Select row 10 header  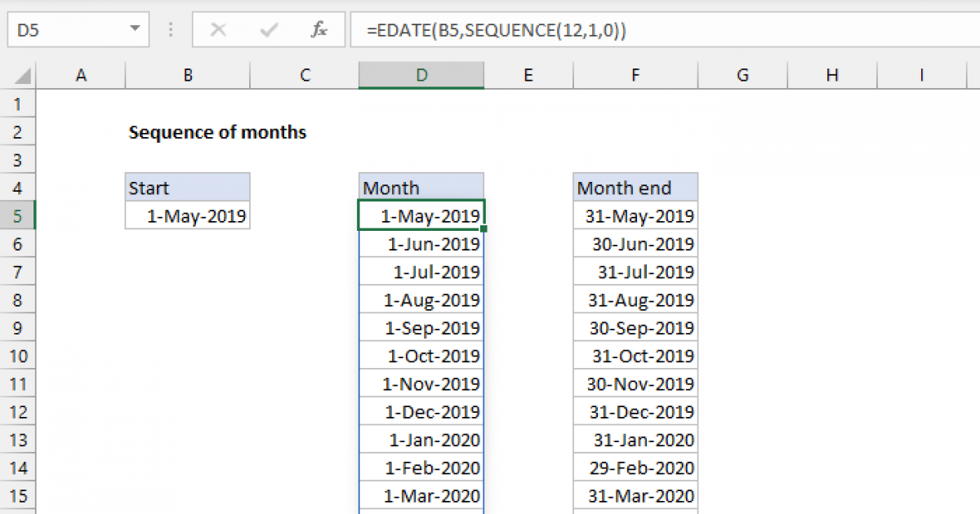tap(19, 356)
